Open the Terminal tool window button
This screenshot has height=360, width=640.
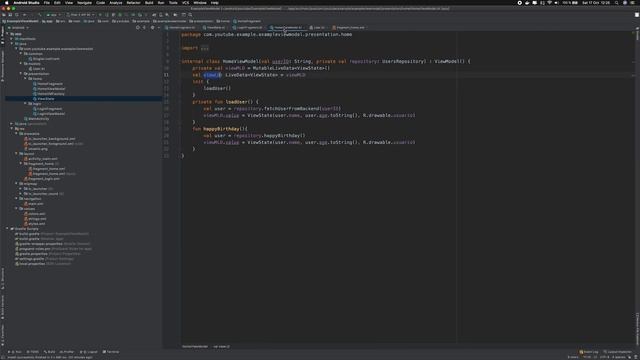111,352
